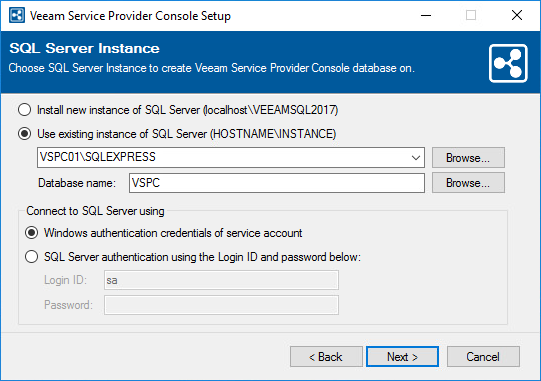
Task: Click the Veeam setup icon in title bar
Action: pyautogui.click(x=17, y=16)
